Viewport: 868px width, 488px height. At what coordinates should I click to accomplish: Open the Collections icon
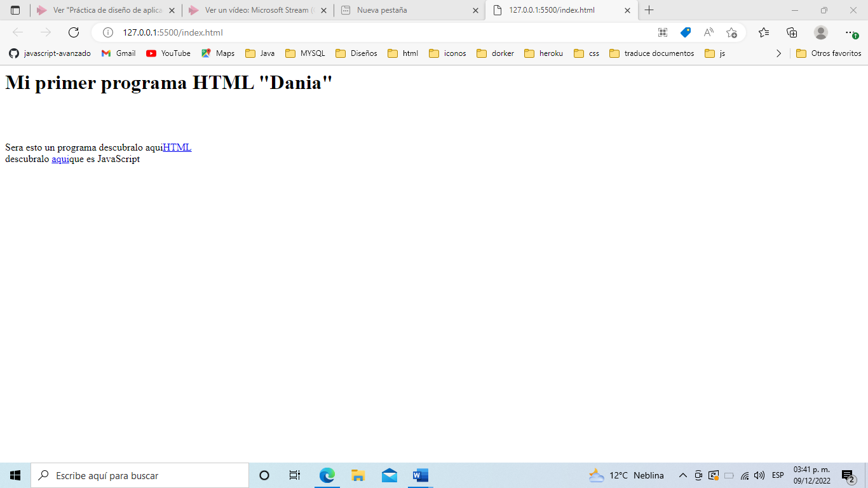[x=792, y=32]
